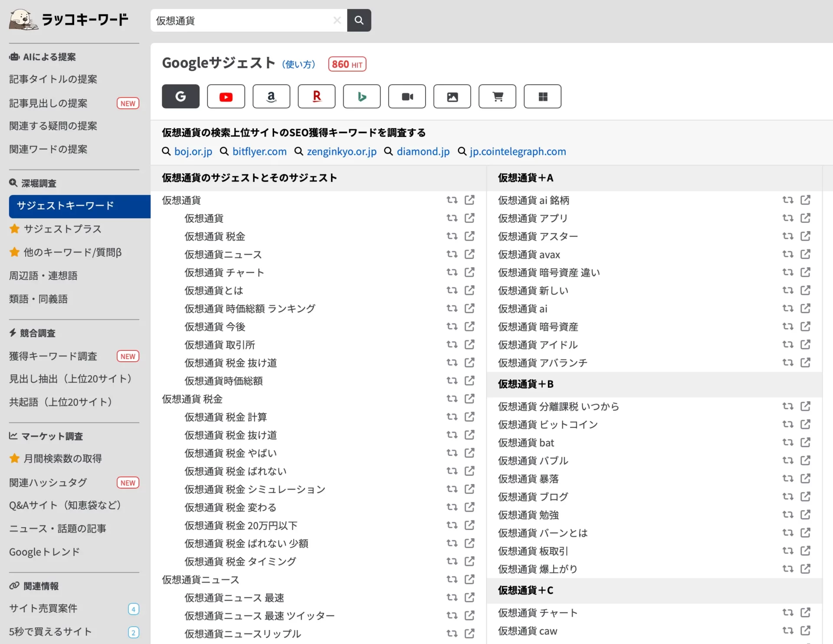Open 関連する疑問の提案 in sidebar
Viewport: 833px width, 644px height.
[x=53, y=126]
